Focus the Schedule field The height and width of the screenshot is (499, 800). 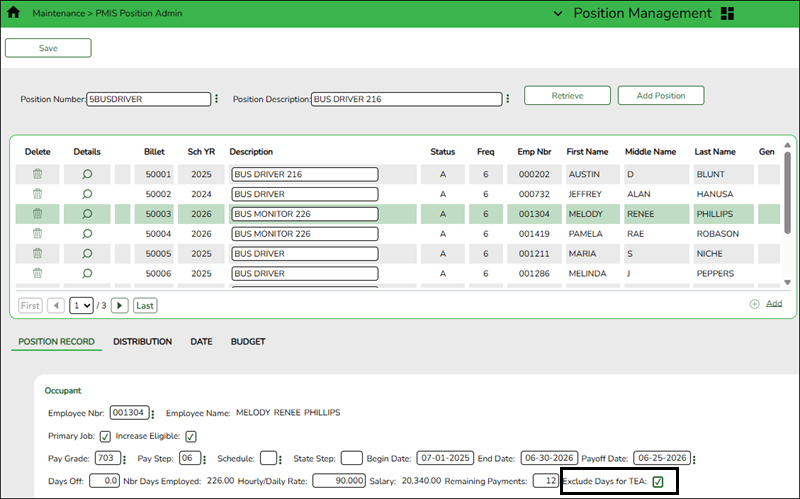[x=268, y=458]
